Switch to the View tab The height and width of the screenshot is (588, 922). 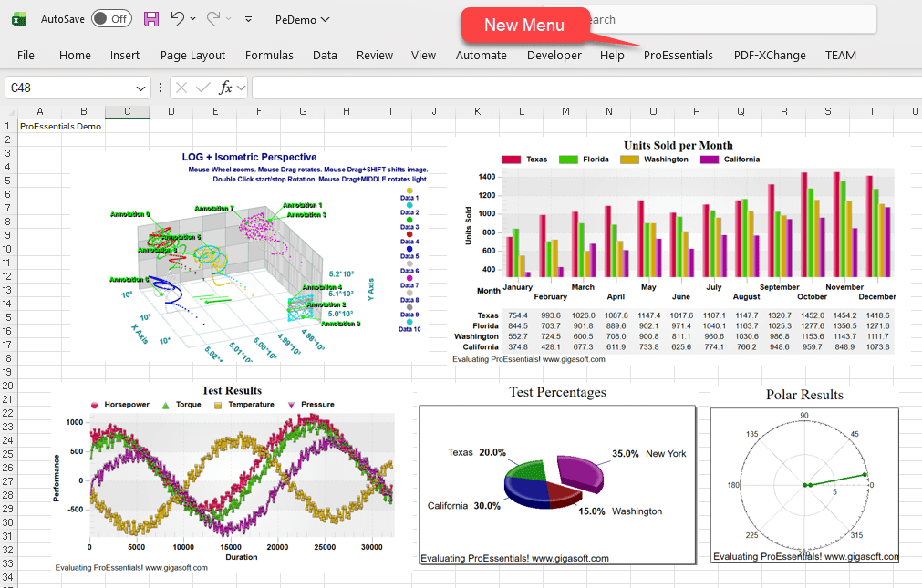[x=423, y=56]
